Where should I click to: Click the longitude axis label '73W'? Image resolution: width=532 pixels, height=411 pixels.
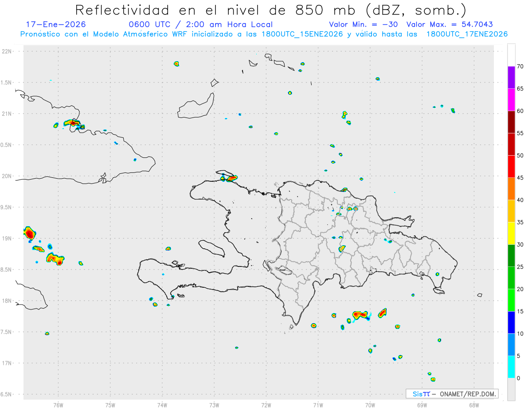tap(214, 405)
